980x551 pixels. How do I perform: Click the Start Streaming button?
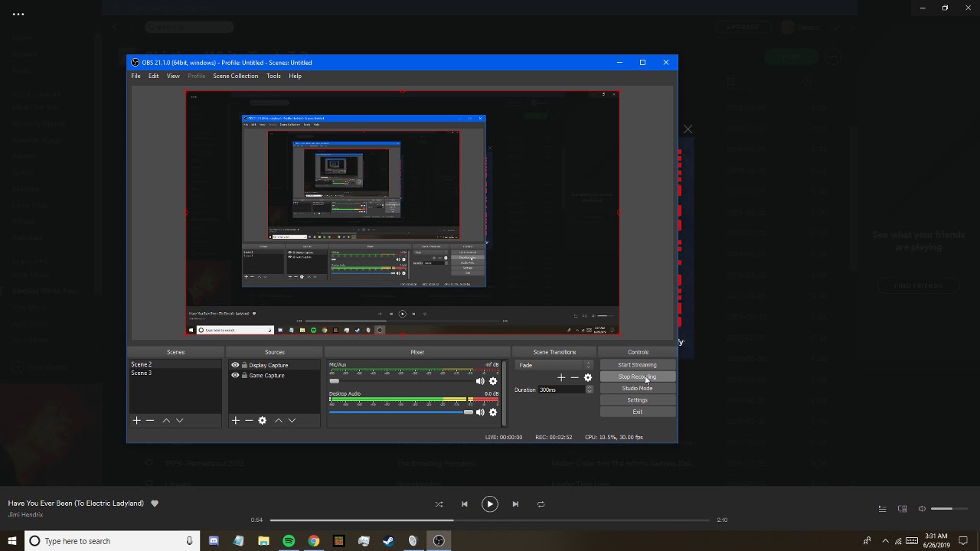coord(638,365)
